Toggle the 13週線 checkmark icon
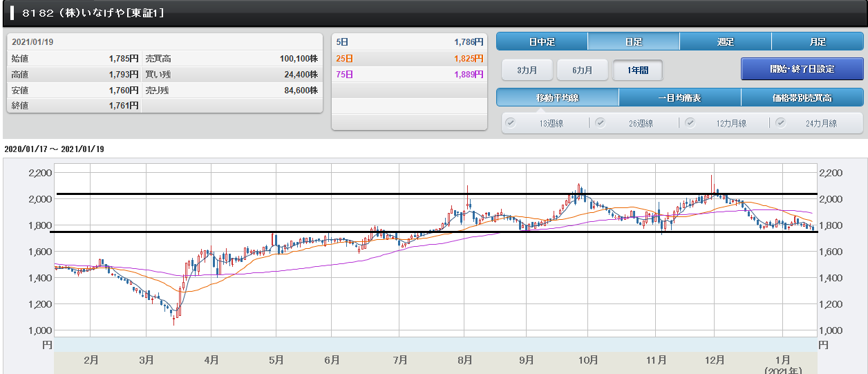 511,123
